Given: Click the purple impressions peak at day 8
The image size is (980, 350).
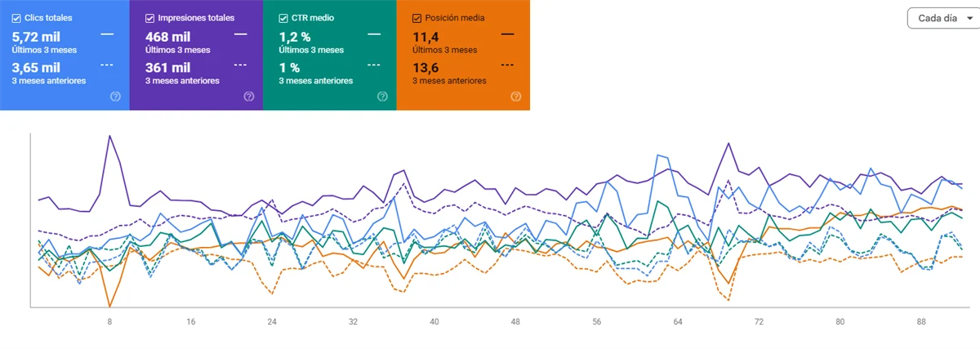Looking at the screenshot, I should coord(109,136).
